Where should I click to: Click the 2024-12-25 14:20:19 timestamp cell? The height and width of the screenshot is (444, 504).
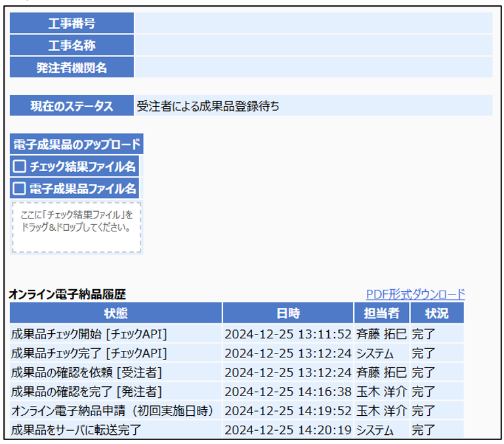coord(288,430)
